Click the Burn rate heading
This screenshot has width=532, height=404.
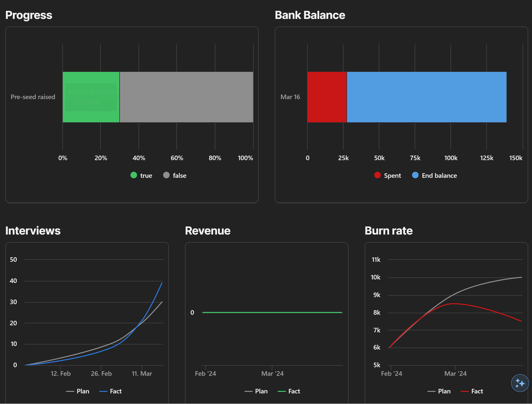pos(389,231)
